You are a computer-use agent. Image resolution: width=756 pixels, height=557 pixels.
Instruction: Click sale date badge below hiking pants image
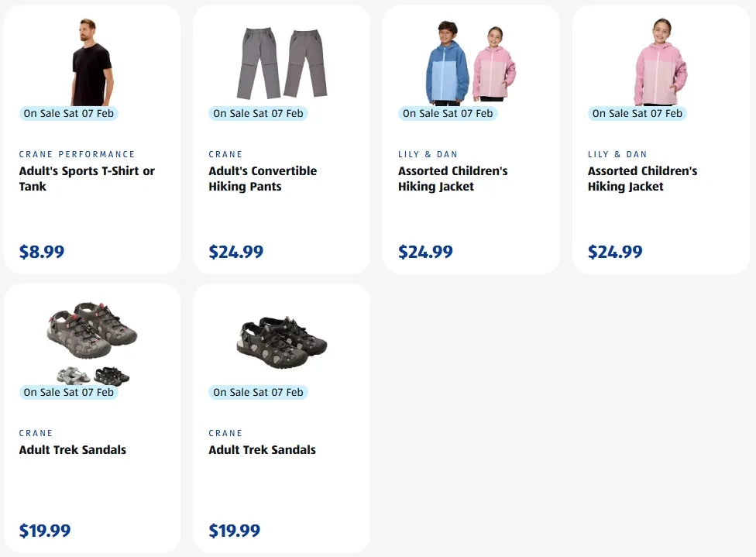(258, 113)
